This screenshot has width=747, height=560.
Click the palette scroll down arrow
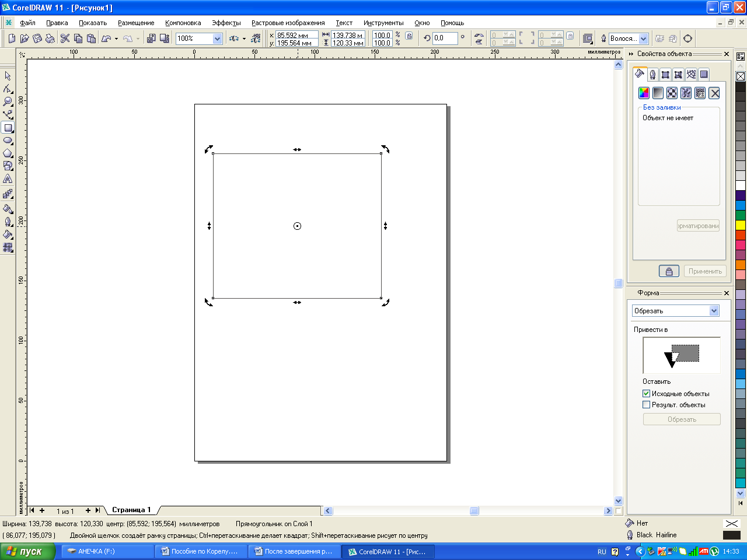coord(741,494)
